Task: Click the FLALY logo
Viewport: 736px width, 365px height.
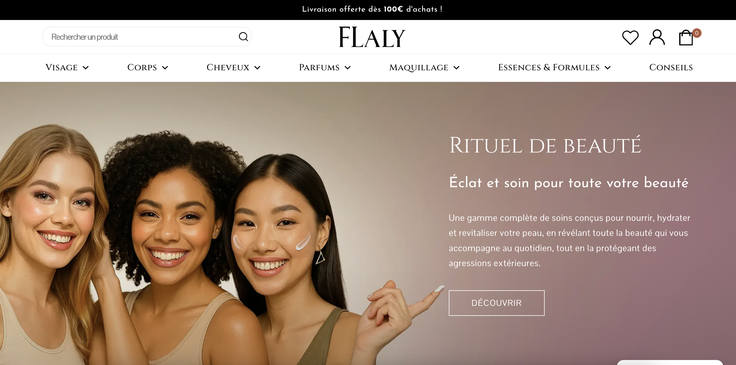Action: (x=372, y=37)
